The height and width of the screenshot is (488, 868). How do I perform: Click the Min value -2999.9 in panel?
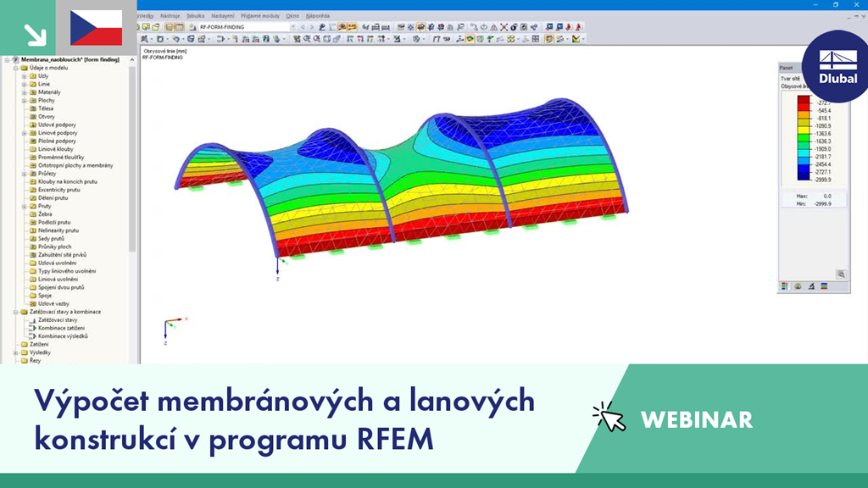(x=822, y=203)
